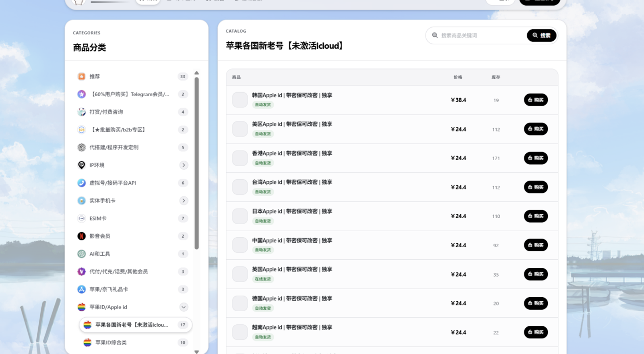
Task: Click the 苹果ID/Apple id rainbow apple icon
Action: [81, 307]
